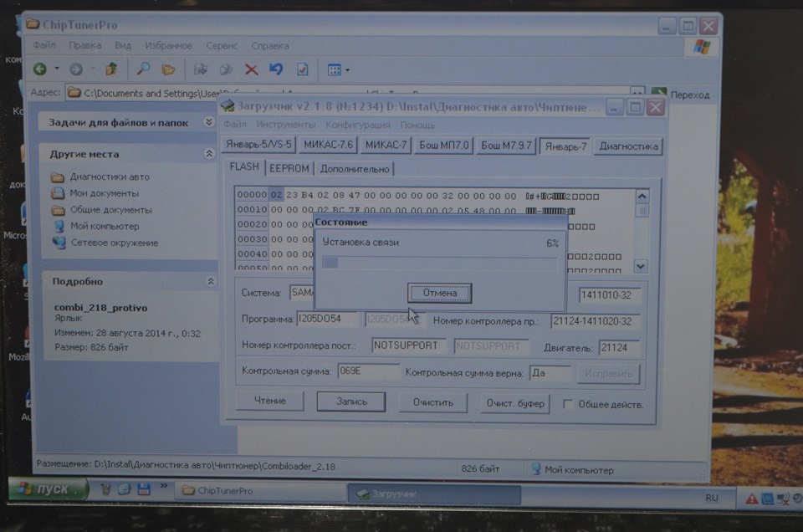This screenshot has width=803, height=532.
Task: Select the Бош МП7.0 tab
Action: (443, 146)
